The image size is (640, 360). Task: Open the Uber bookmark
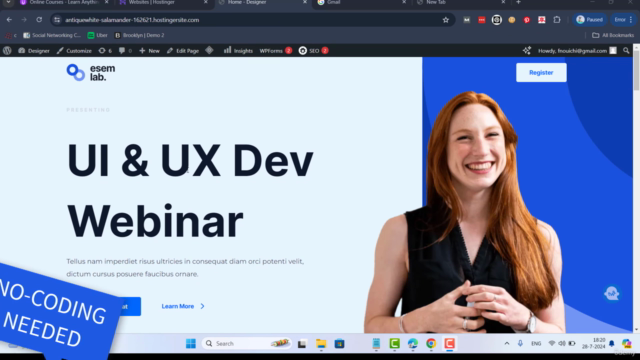tap(98, 36)
